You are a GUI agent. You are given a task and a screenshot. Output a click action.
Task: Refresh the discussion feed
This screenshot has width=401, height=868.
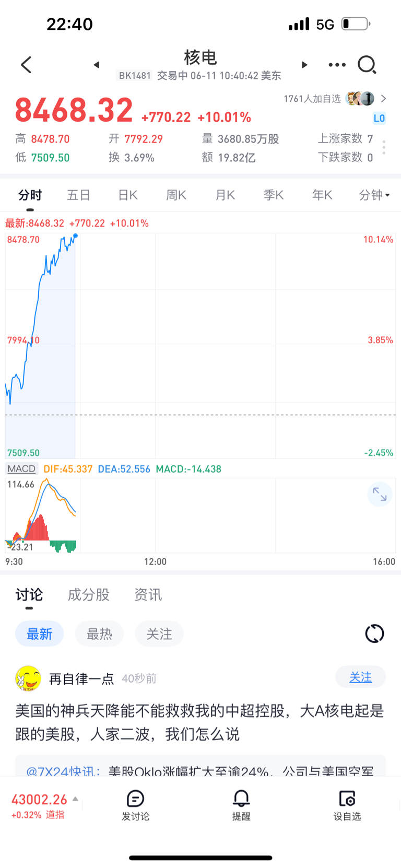374,634
